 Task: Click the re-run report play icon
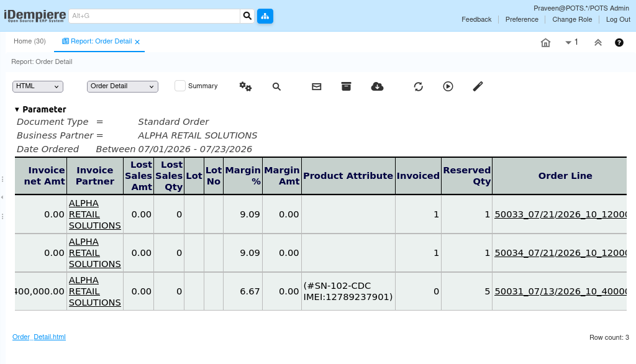click(448, 86)
